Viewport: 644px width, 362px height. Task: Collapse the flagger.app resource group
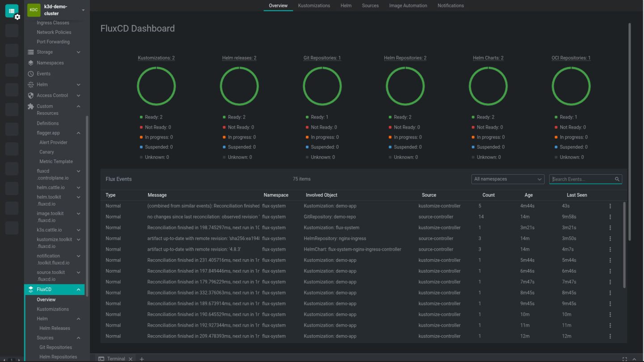(78, 133)
